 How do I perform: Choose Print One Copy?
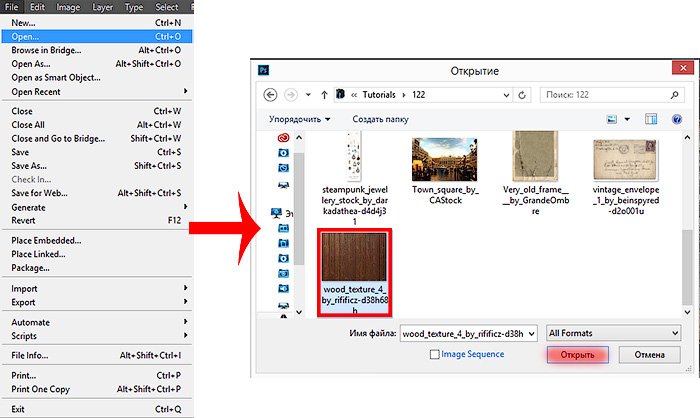coord(96,389)
